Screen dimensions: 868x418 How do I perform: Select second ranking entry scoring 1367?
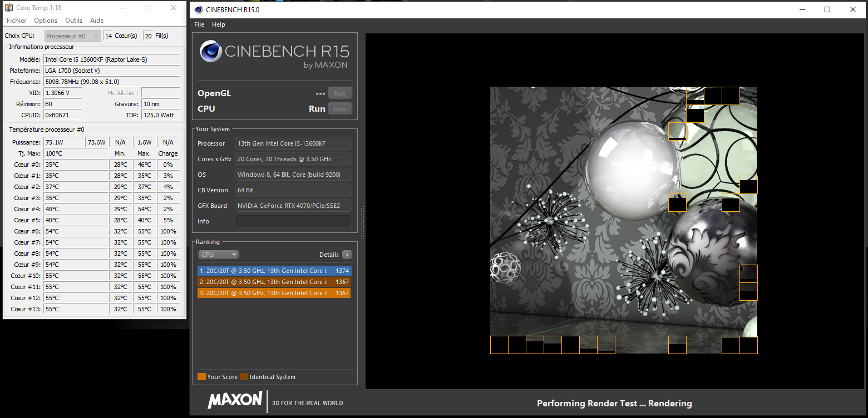(x=274, y=282)
